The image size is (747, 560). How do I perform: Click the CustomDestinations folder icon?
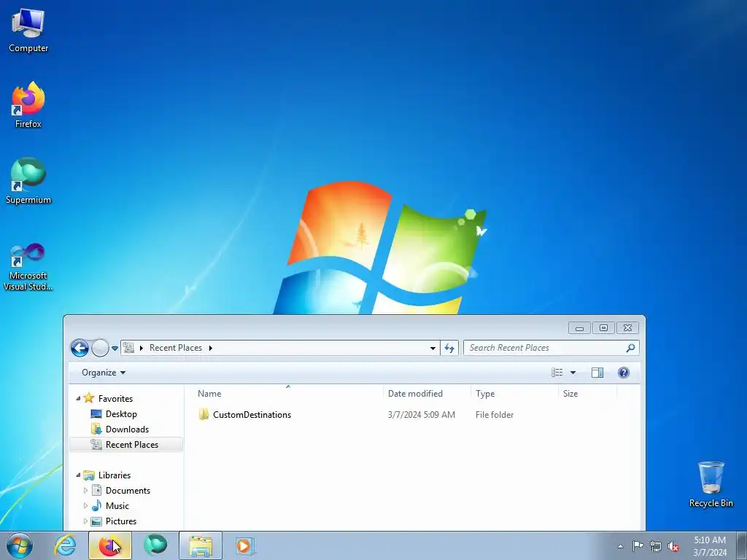click(x=204, y=414)
